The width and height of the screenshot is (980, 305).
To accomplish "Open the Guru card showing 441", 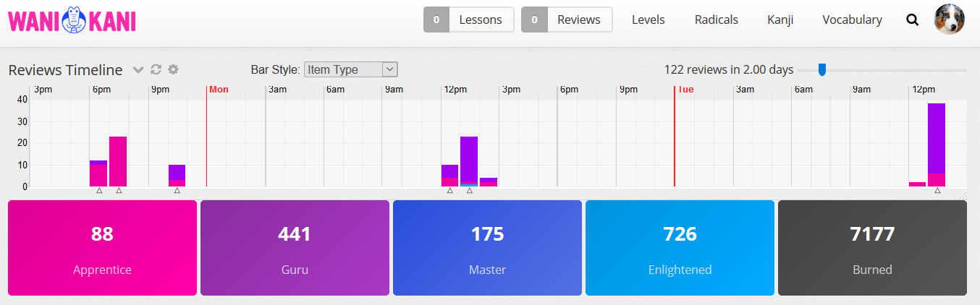I will point(295,248).
